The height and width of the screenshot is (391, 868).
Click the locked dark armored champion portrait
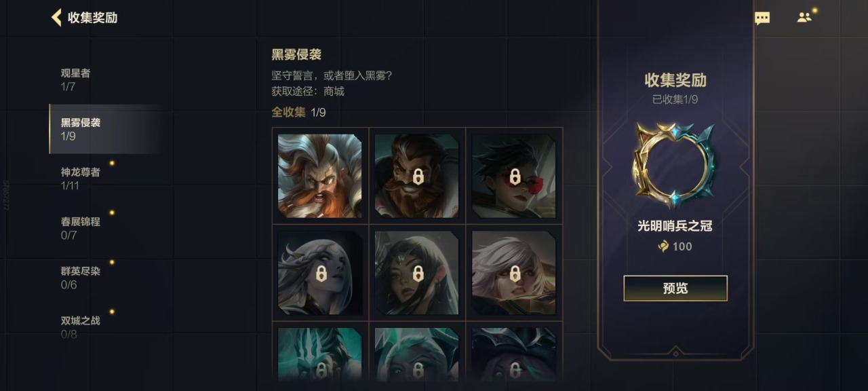coord(514,354)
